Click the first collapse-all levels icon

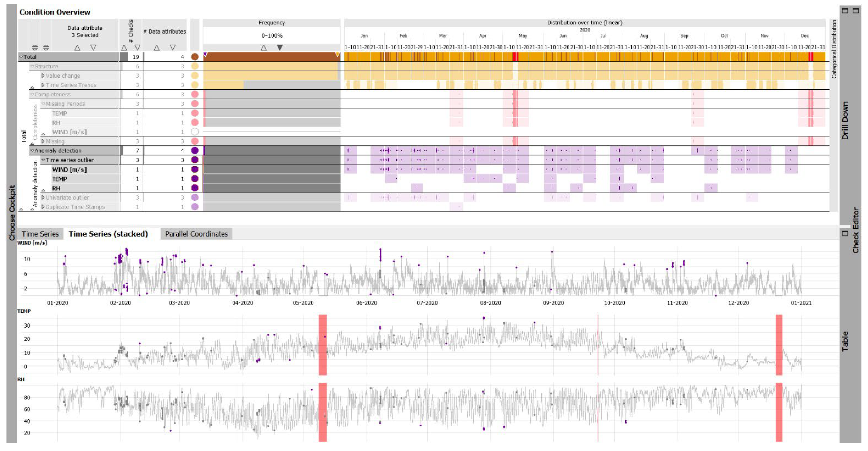click(35, 48)
